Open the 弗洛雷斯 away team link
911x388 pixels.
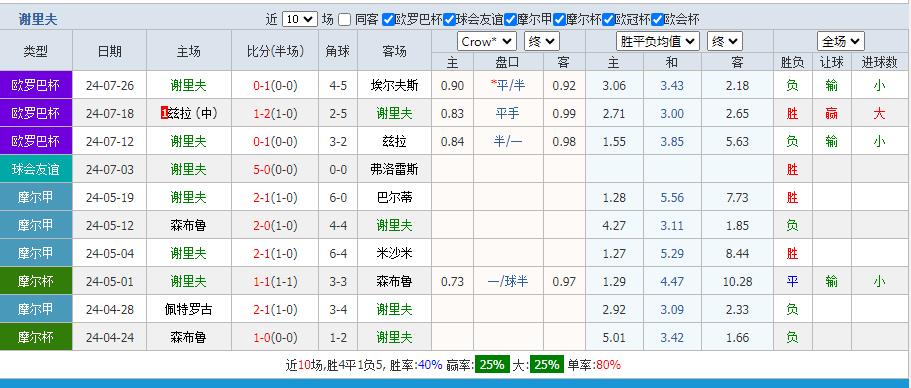click(394, 170)
